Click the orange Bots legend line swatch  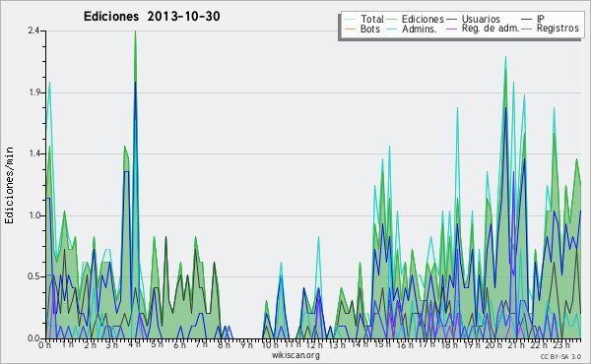point(350,29)
